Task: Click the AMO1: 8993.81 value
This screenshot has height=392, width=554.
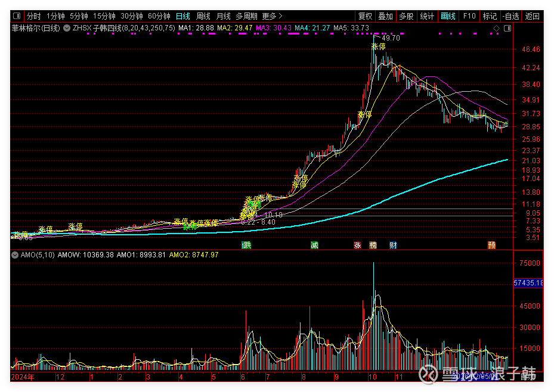Action: tap(141, 255)
